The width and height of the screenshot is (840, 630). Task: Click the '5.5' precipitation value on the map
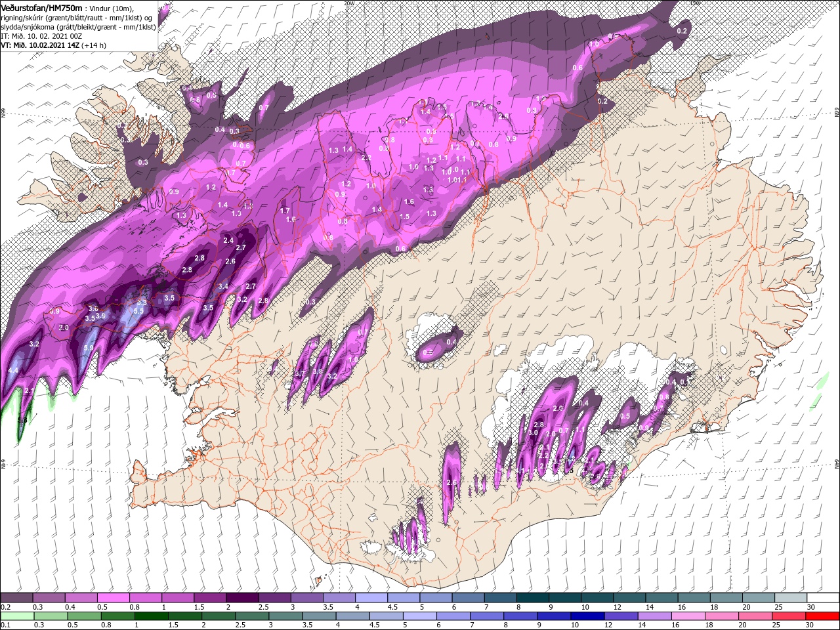click(x=138, y=310)
